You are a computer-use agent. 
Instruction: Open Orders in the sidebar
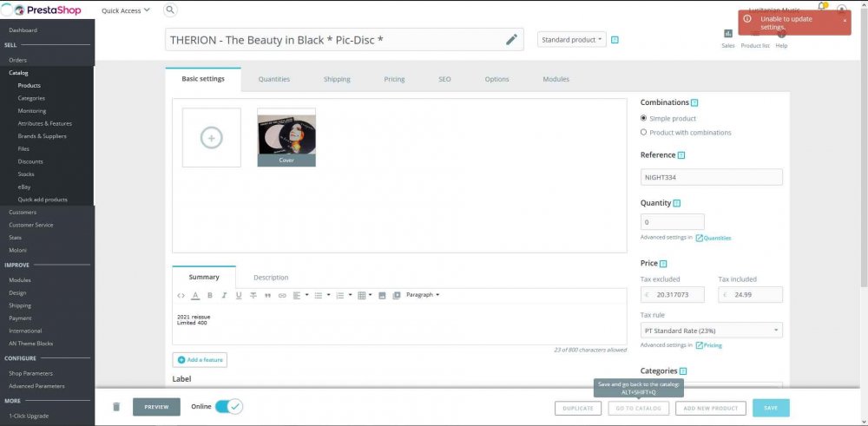(x=17, y=60)
